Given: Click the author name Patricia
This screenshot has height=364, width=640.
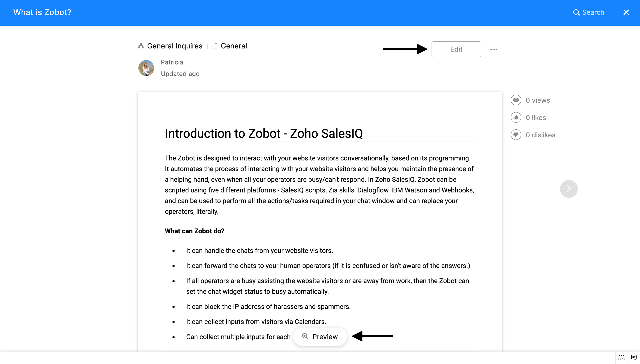Looking at the screenshot, I should pos(172,62).
